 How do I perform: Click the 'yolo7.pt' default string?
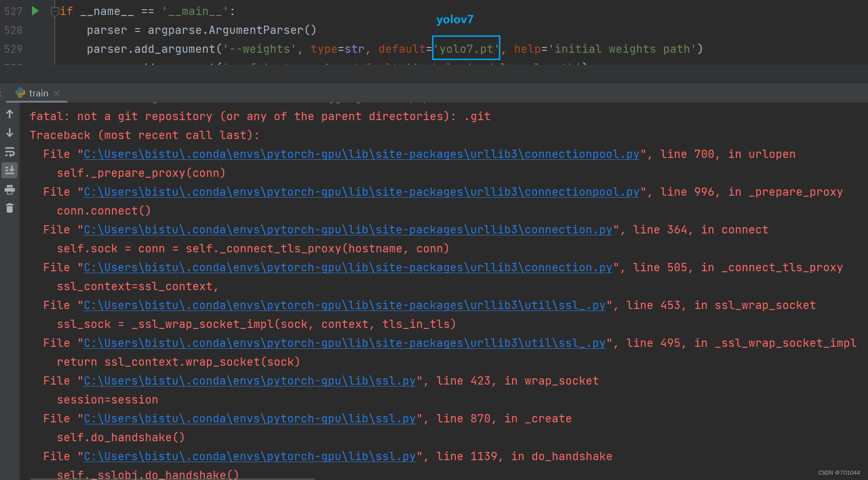coord(466,49)
